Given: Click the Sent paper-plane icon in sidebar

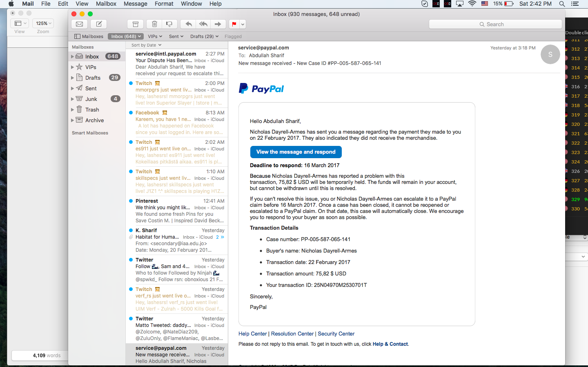Looking at the screenshot, I should point(79,88).
